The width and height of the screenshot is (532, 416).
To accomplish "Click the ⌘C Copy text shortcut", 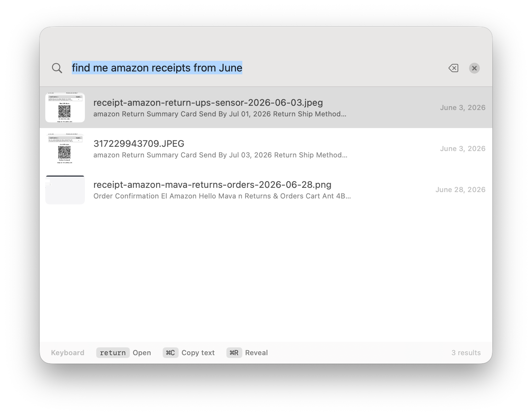I will tap(189, 353).
